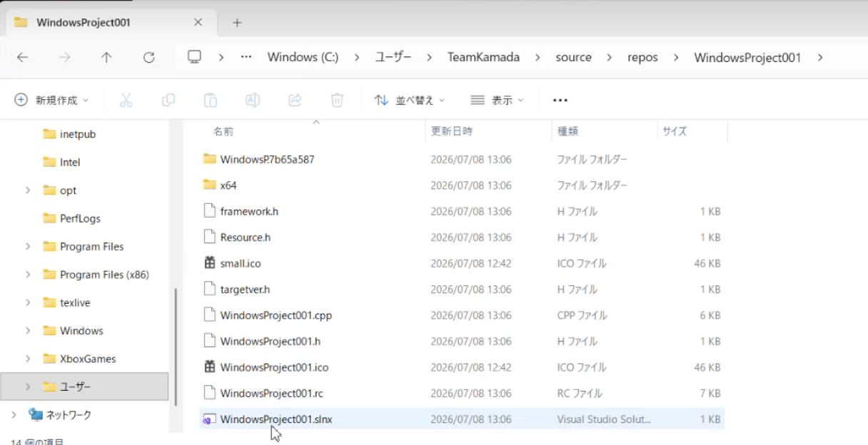Navigate to ユーザー in the breadcrumb
The height and width of the screenshot is (445, 868).
[393, 57]
